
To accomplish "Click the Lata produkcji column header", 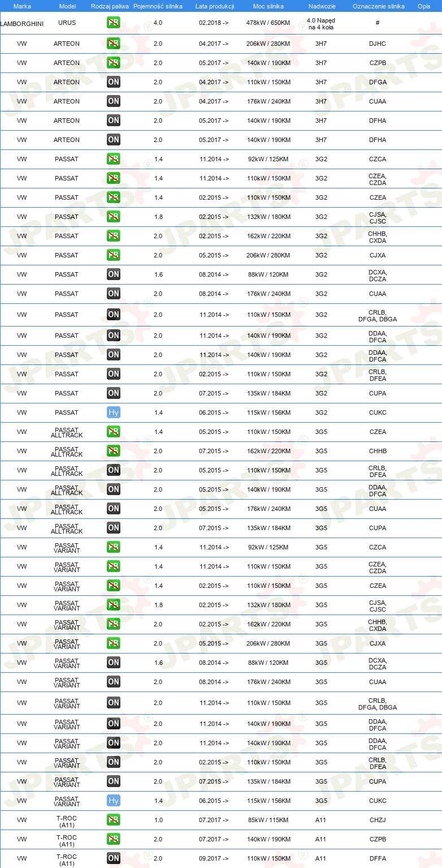I will click(215, 6).
